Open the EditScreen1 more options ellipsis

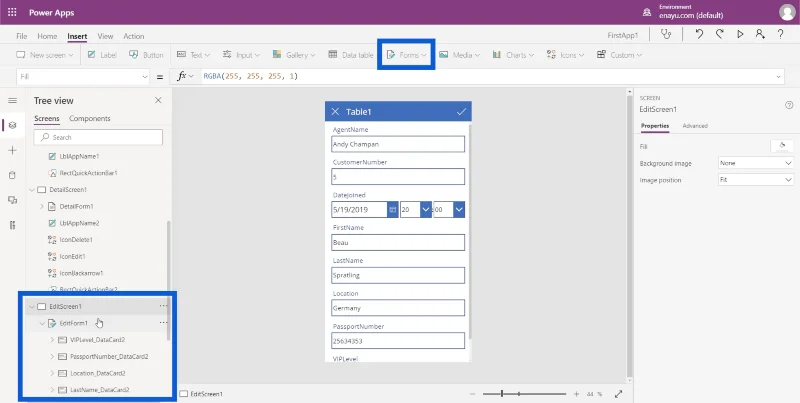(163, 306)
